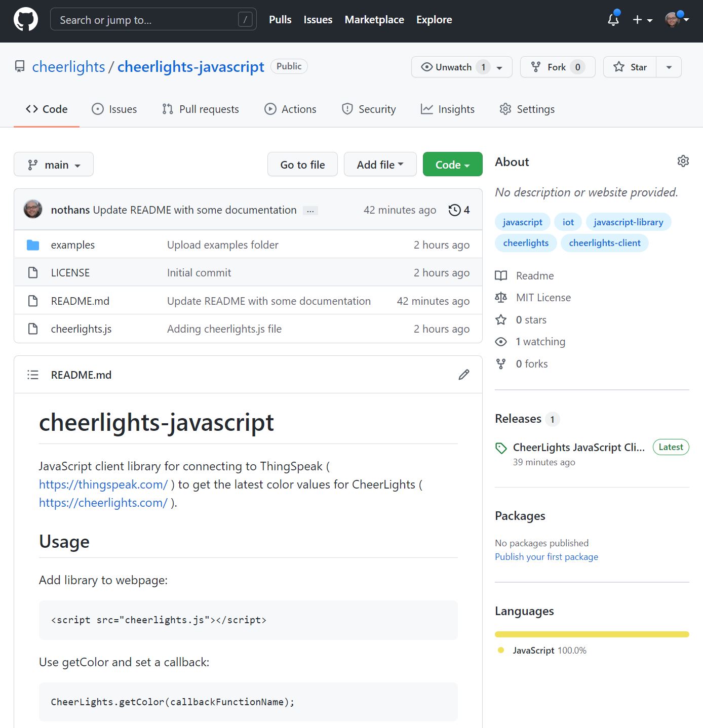703x728 pixels.
Task: Focus the Search or jump to field
Action: [153, 19]
